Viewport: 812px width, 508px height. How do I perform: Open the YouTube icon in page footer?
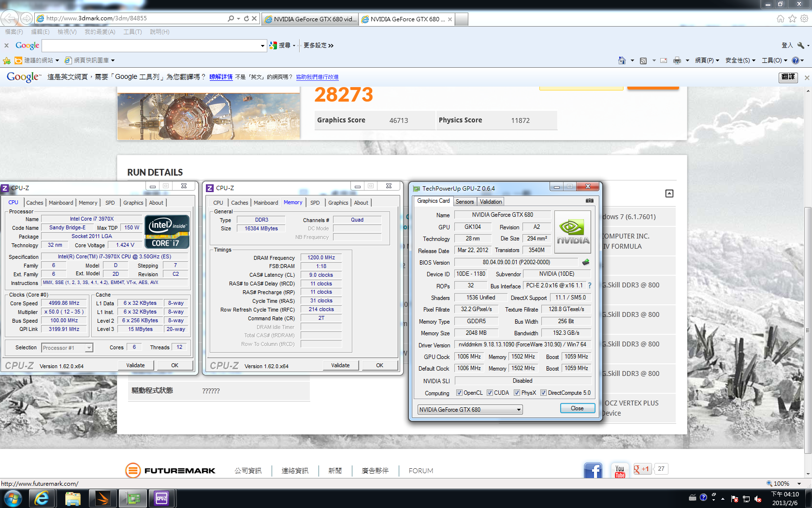coord(620,471)
